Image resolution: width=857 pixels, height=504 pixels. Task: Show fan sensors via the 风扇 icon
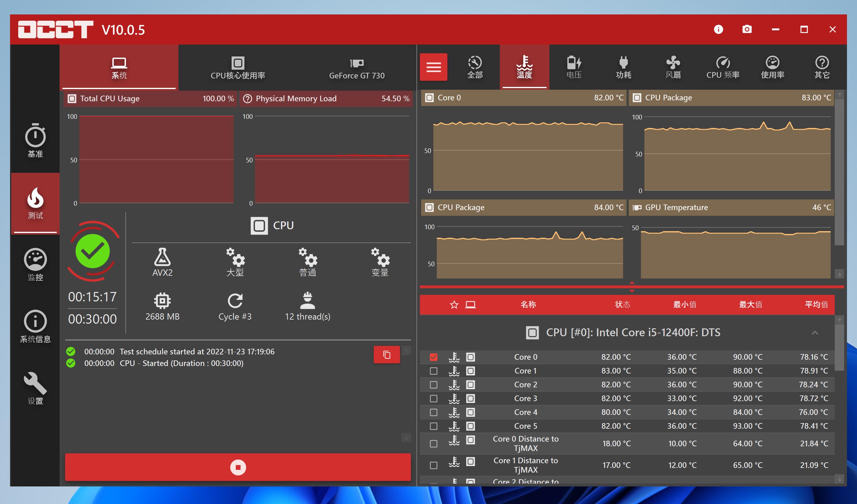pyautogui.click(x=673, y=67)
